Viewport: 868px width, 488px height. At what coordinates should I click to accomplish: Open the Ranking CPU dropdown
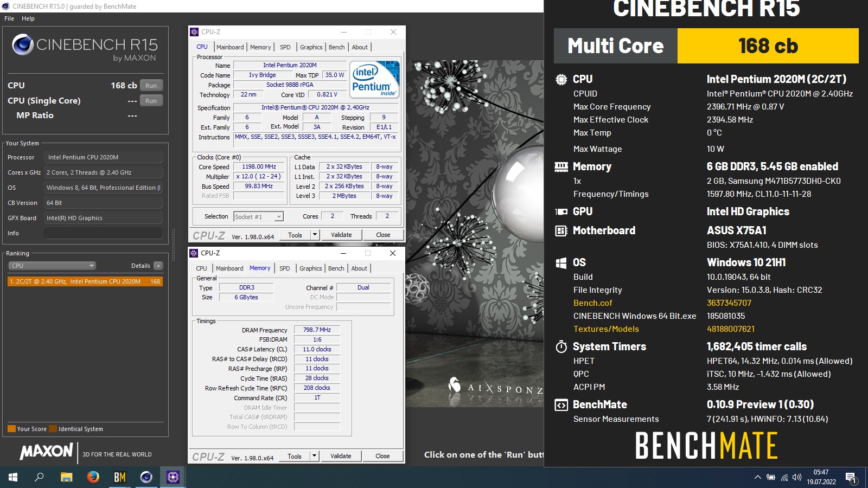tap(52, 266)
